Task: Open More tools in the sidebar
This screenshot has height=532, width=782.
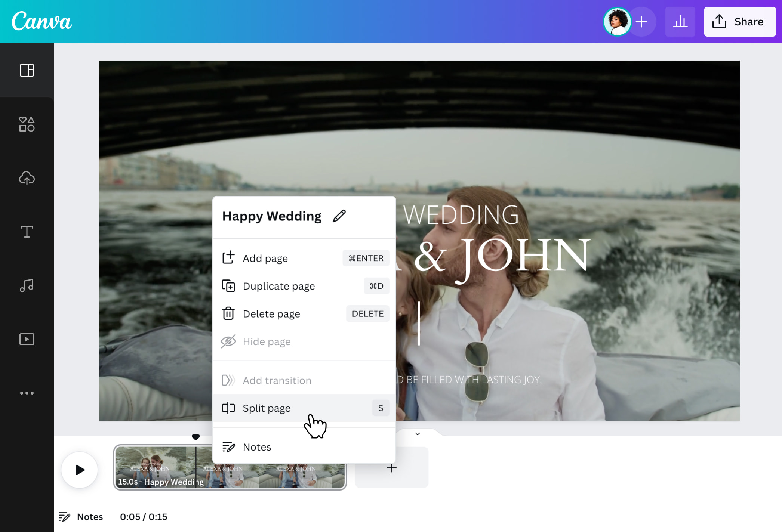Action: click(x=27, y=392)
